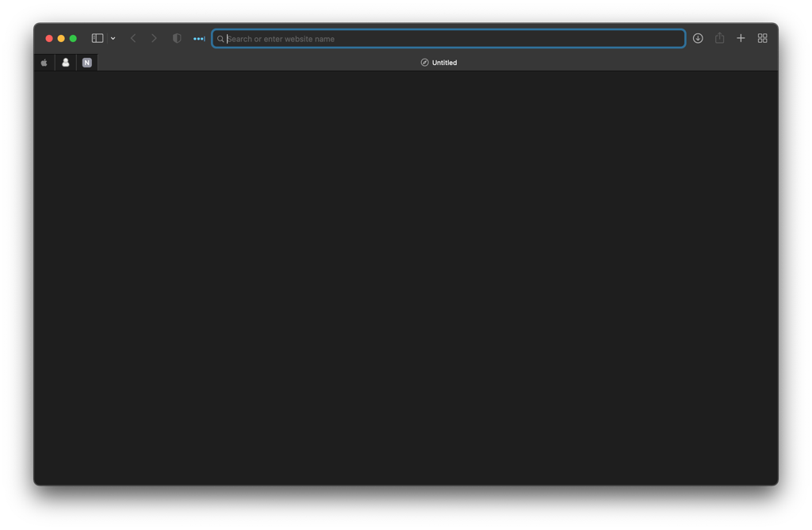812x530 pixels.
Task: Enter full screen with the green button
Action: coord(73,37)
